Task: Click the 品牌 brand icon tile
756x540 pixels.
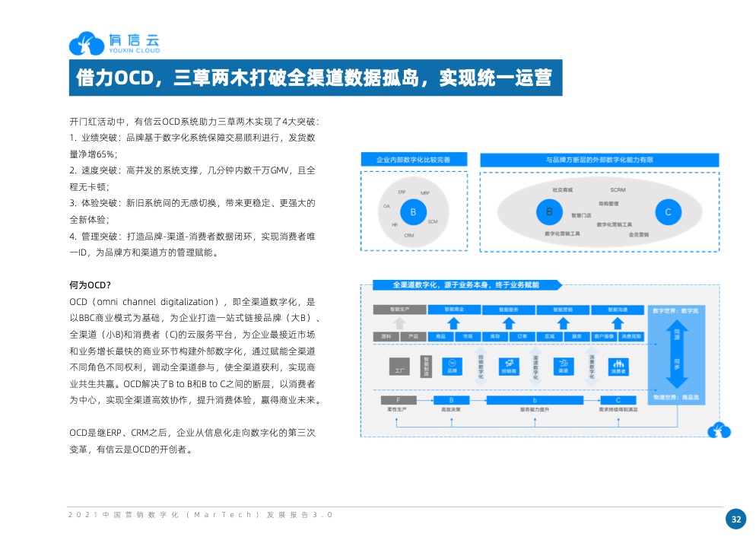Action: pyautogui.click(x=453, y=367)
